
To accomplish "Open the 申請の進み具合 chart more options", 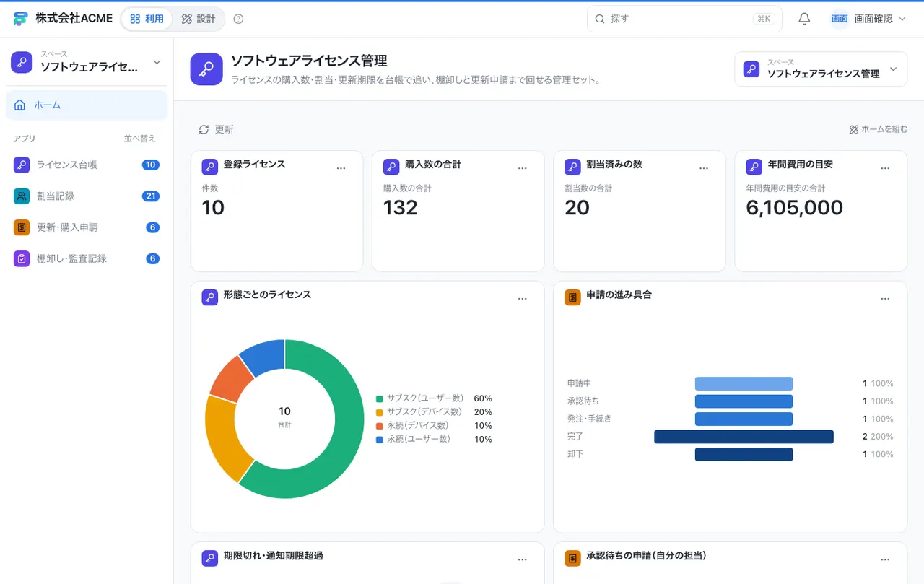I will coord(885,298).
